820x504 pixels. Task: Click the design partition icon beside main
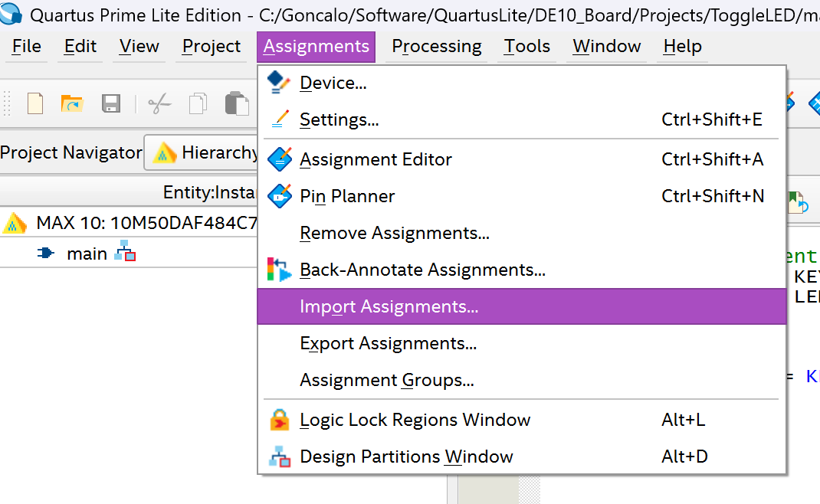[x=125, y=250]
